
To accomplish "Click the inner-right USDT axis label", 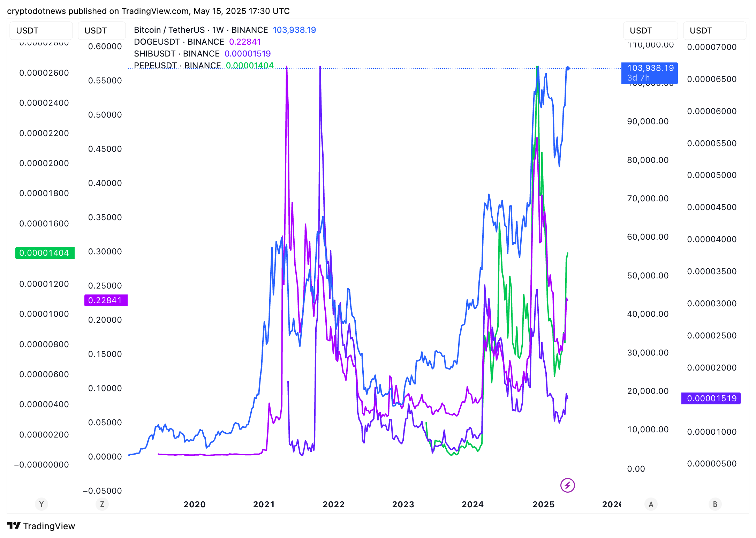I will pos(650,30).
